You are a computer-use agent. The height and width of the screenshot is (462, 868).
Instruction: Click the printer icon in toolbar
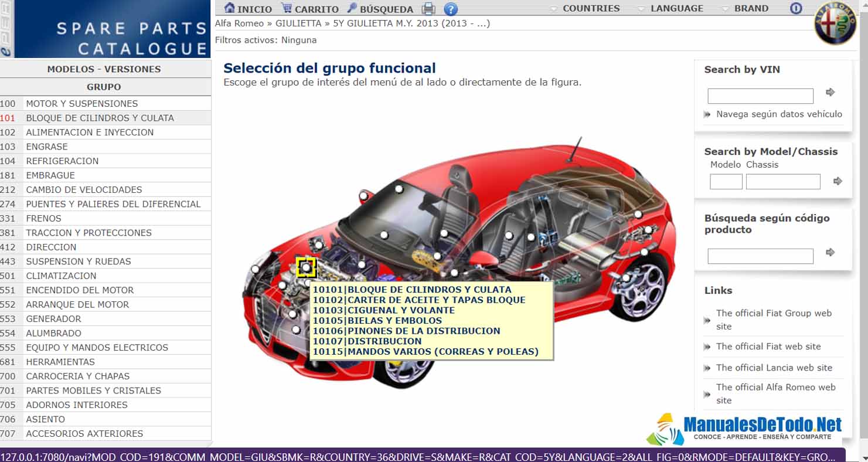click(429, 9)
